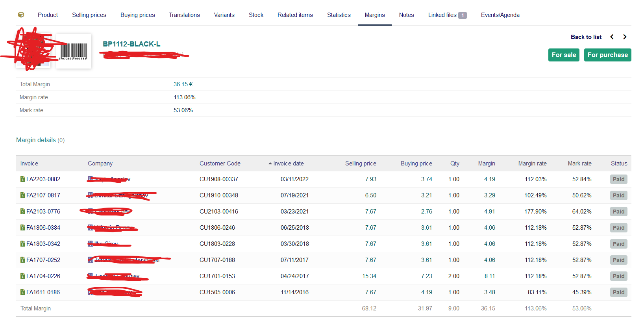
Task: Click the company icon in the FA1707-0252 row
Action: (x=91, y=260)
